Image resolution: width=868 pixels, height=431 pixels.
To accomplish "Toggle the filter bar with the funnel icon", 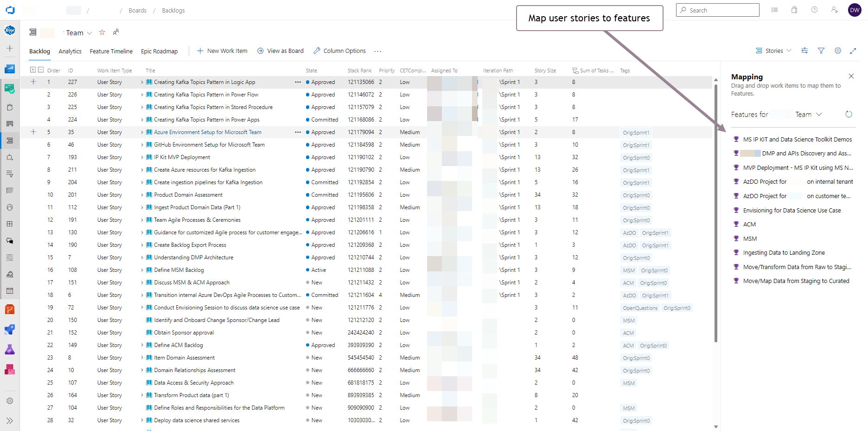I will click(821, 51).
